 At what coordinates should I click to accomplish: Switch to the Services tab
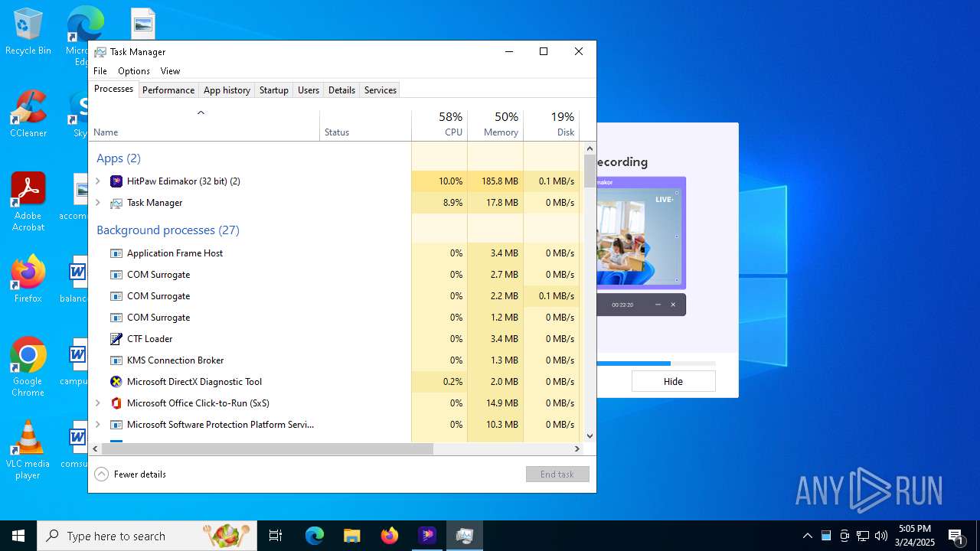[381, 90]
